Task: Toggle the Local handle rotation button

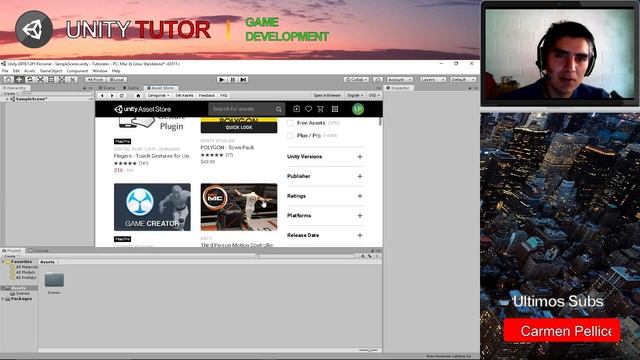Action: pos(117,80)
